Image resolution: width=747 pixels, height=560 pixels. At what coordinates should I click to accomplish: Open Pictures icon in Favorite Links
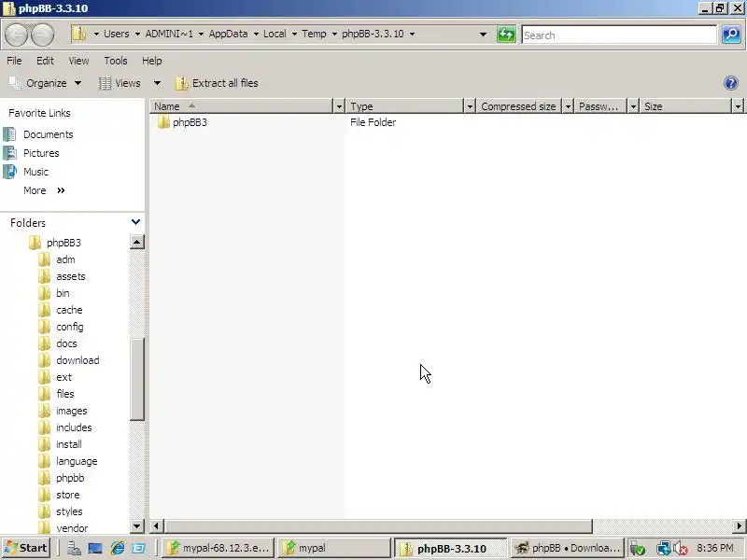[9, 153]
